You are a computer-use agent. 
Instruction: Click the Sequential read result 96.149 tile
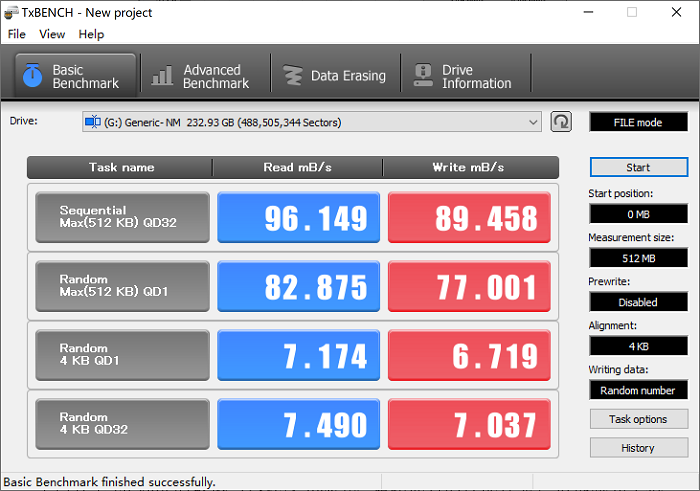coord(299,217)
